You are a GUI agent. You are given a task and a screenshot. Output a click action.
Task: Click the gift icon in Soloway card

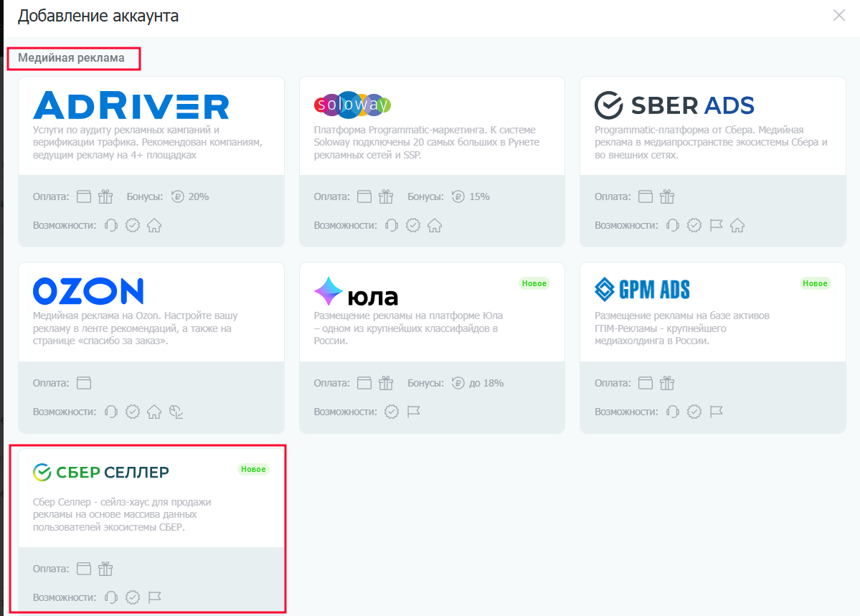coord(386,196)
